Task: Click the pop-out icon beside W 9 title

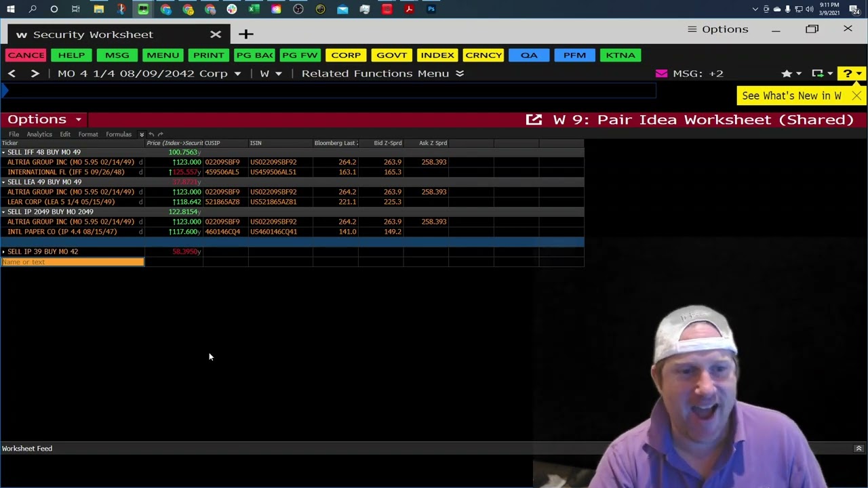Action: point(534,120)
